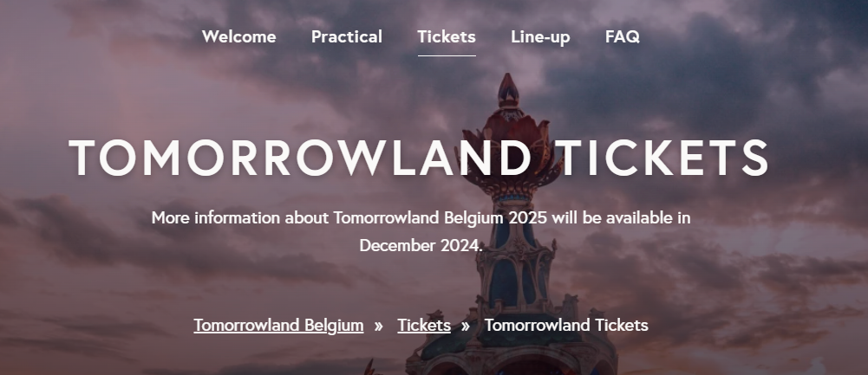Click the second » breadcrumb separator
868x375 pixels.
[466, 326]
